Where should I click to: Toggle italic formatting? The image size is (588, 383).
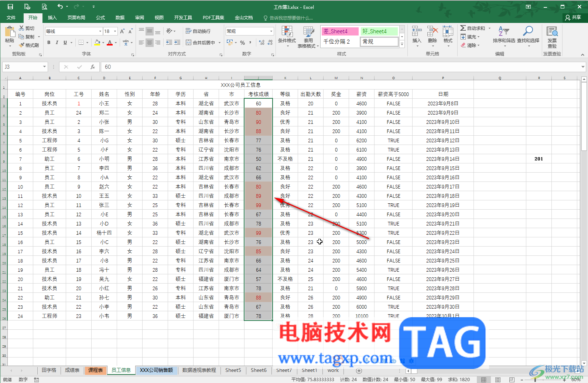pyautogui.click(x=57, y=43)
